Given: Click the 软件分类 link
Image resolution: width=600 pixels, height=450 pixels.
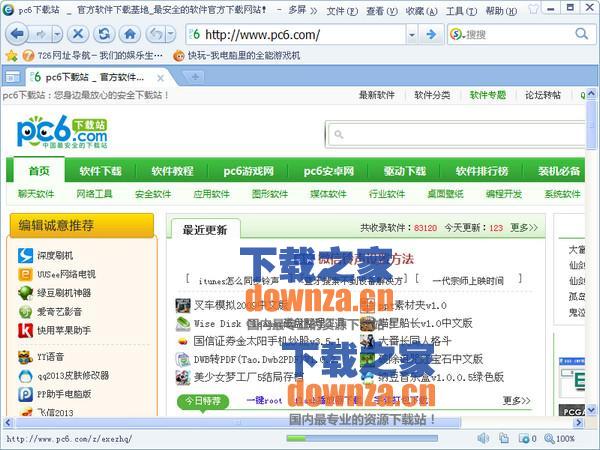Looking at the screenshot, I should click(x=432, y=95).
